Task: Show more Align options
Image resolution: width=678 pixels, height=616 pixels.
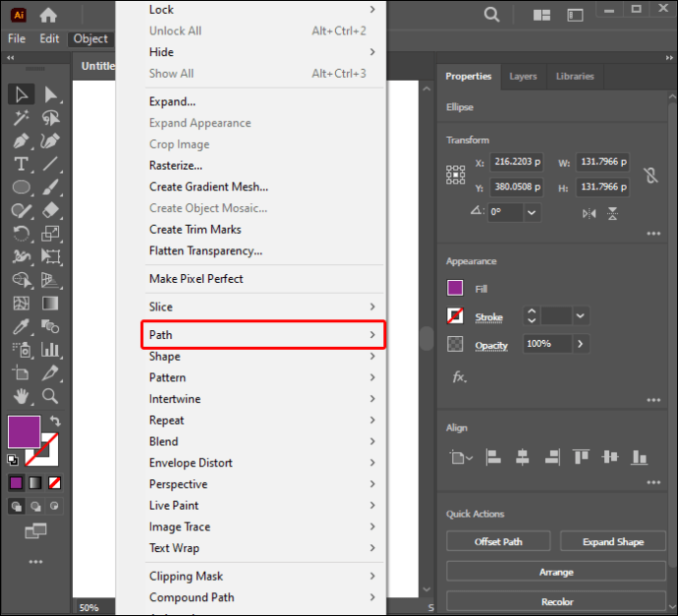Action: [653, 482]
